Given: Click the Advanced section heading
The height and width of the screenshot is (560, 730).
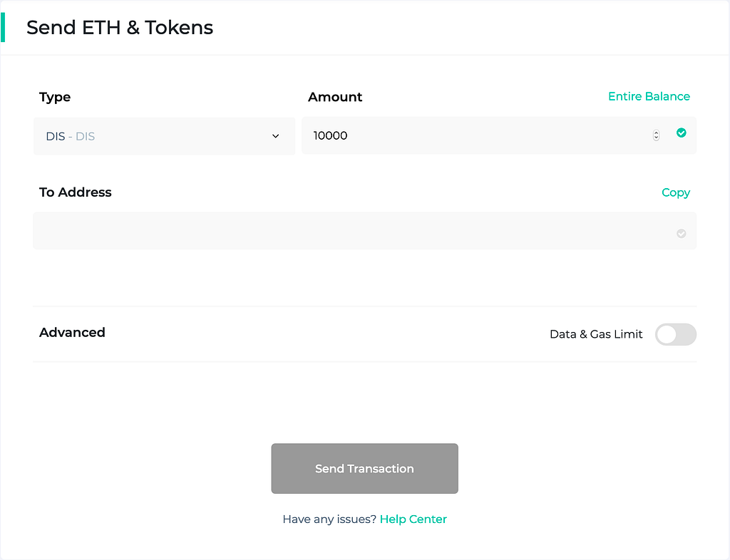Looking at the screenshot, I should (72, 333).
